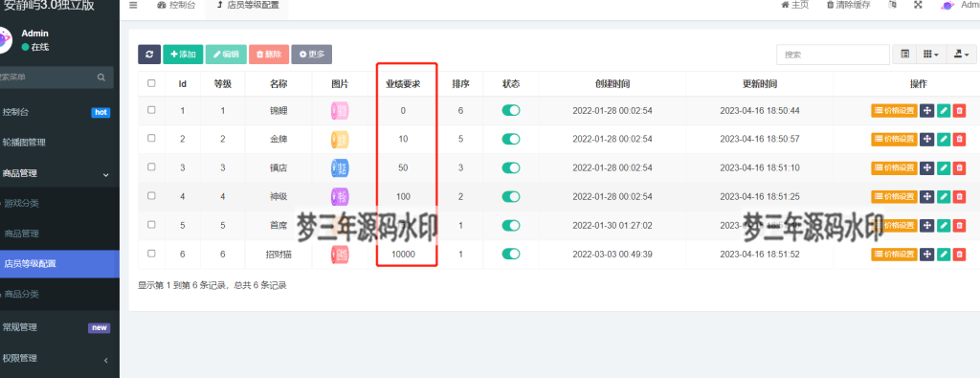Toggle the hamburger sidebar menu icon
Screen dimensions: 980x378
pyautogui.click(x=133, y=5)
